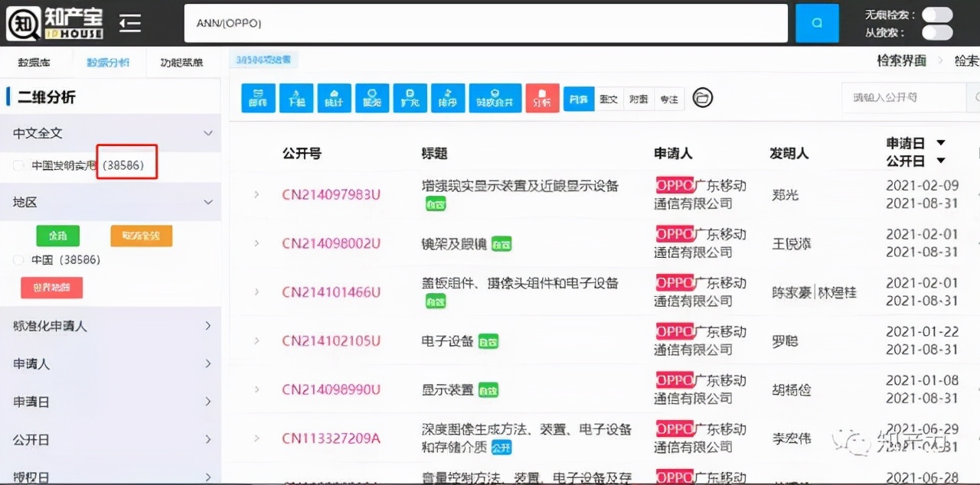Image resolution: width=980 pixels, height=485 pixels.
Task: Open the folder icon beside view tabs
Action: coord(703,98)
